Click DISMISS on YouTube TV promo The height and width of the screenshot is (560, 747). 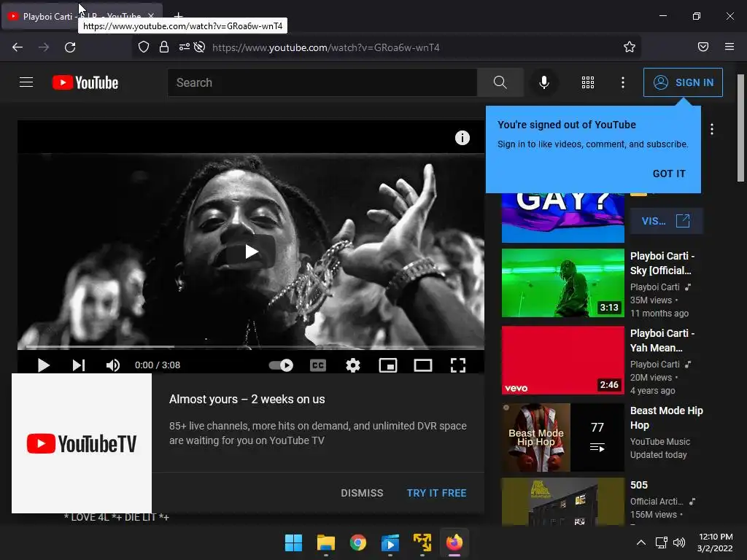(x=362, y=493)
